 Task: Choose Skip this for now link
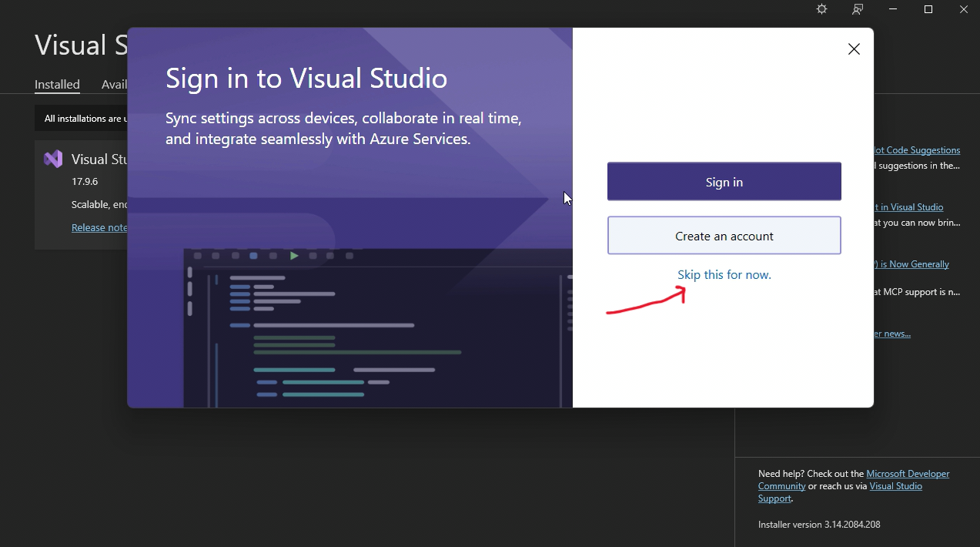click(x=724, y=274)
